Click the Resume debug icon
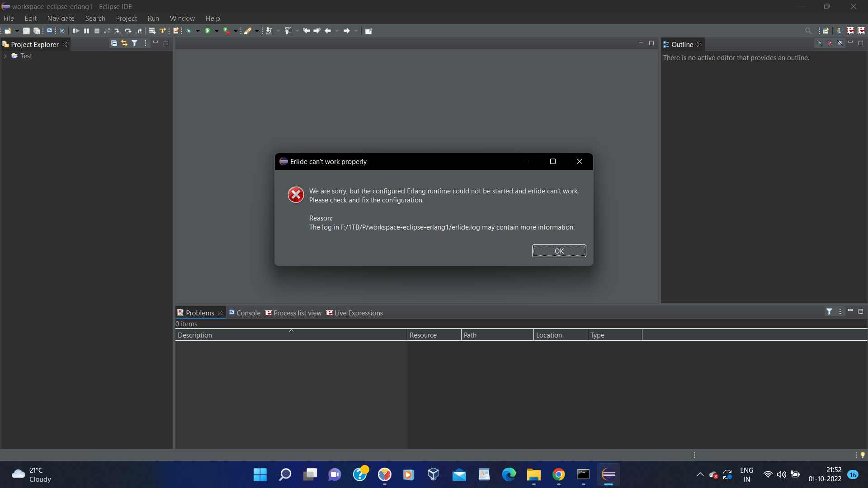Image resolution: width=868 pixels, height=488 pixels. tap(76, 31)
